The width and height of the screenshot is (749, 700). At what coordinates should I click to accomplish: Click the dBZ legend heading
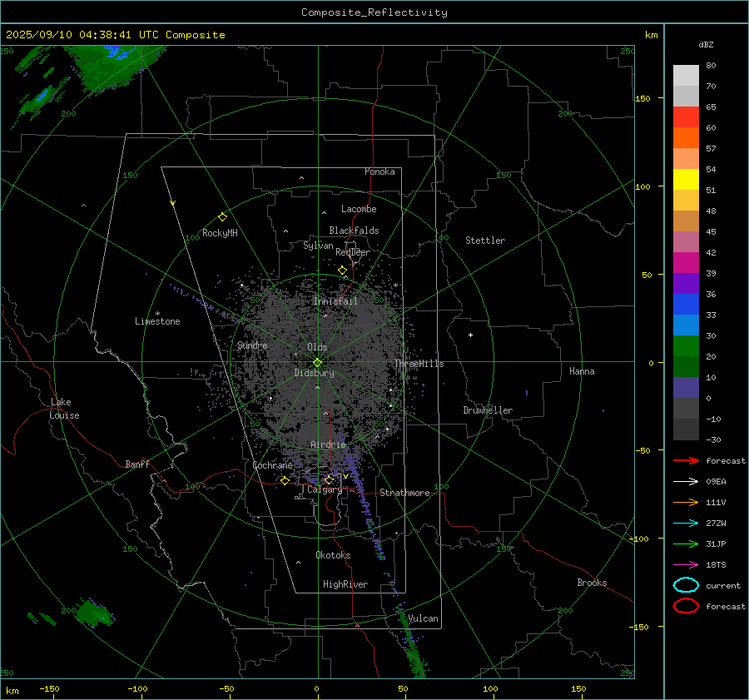tap(706, 45)
